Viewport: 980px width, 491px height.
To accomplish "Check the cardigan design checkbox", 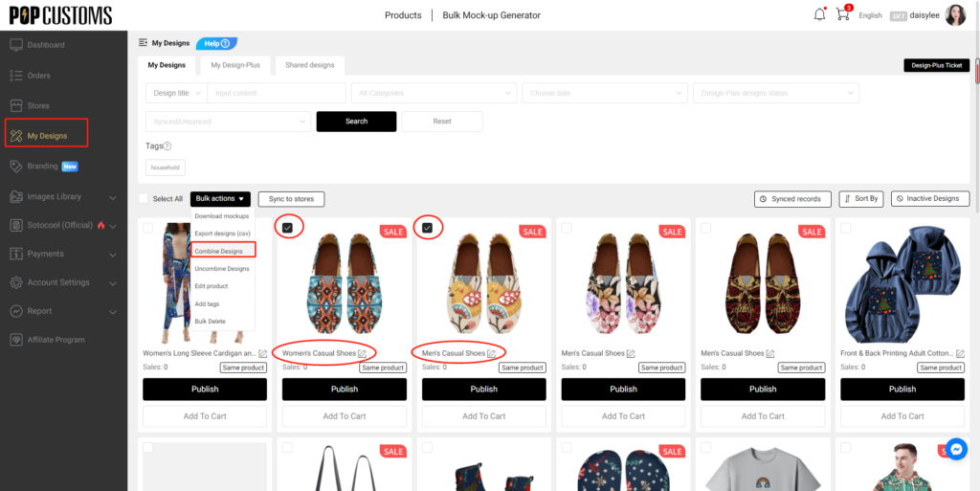I will click(x=148, y=229).
